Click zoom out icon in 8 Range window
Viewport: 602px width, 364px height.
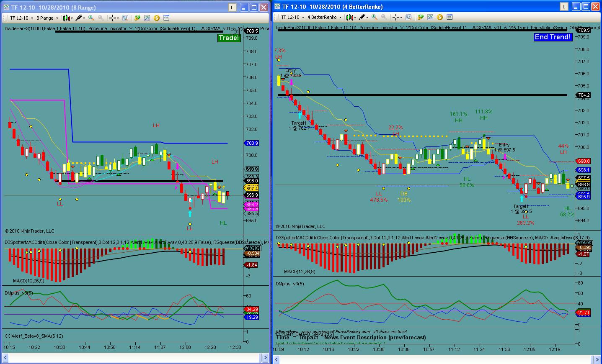pos(101,18)
